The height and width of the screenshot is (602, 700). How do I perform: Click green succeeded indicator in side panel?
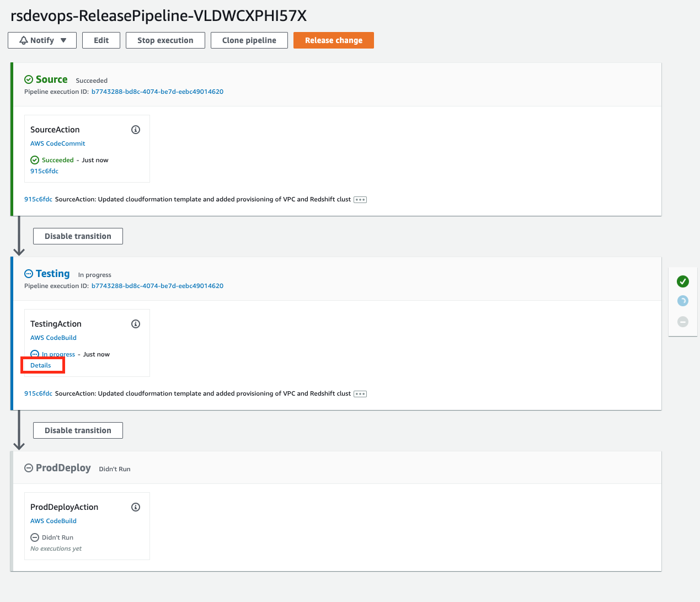click(x=683, y=281)
